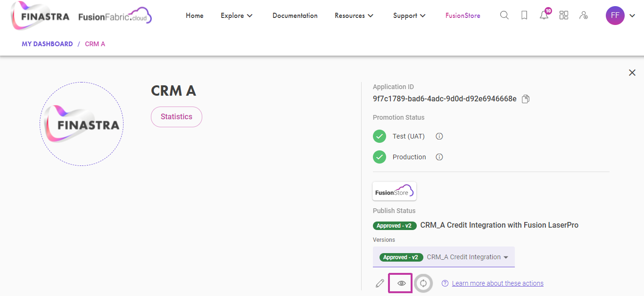This screenshot has height=296, width=644.
Task: Open notifications bell with 10 badge
Action: pos(545,15)
